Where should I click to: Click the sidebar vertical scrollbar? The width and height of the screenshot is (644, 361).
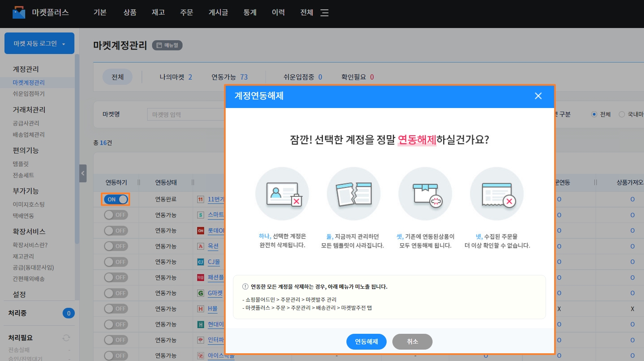[x=77, y=149]
